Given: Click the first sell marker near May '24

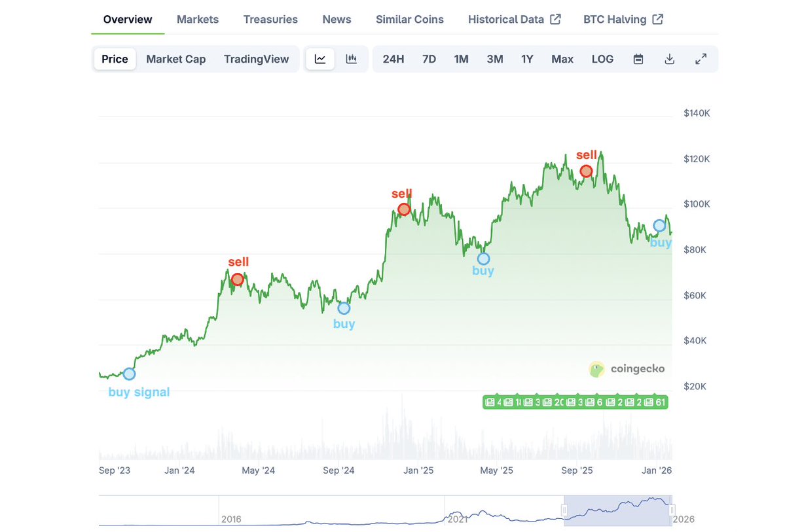Looking at the screenshot, I should click(x=238, y=279).
